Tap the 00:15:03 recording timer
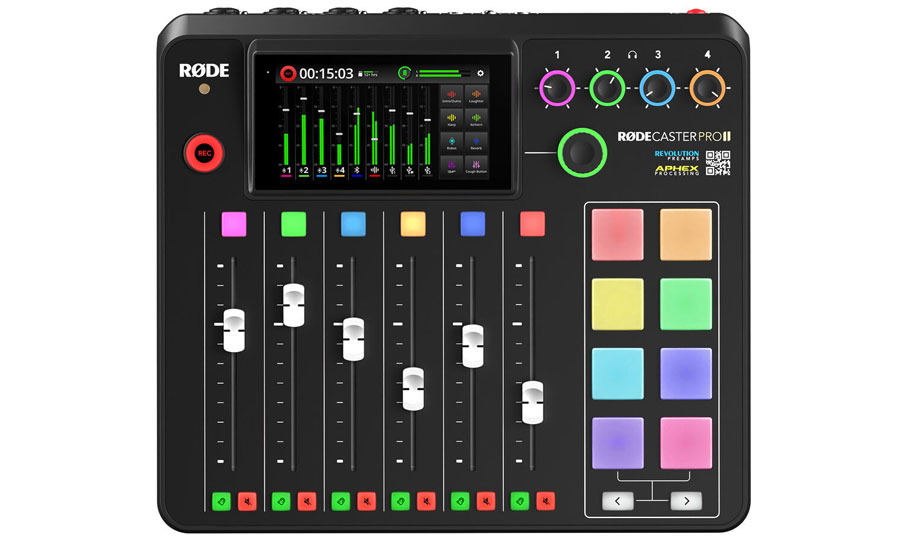This screenshot has height=542, width=900. pyautogui.click(x=326, y=73)
